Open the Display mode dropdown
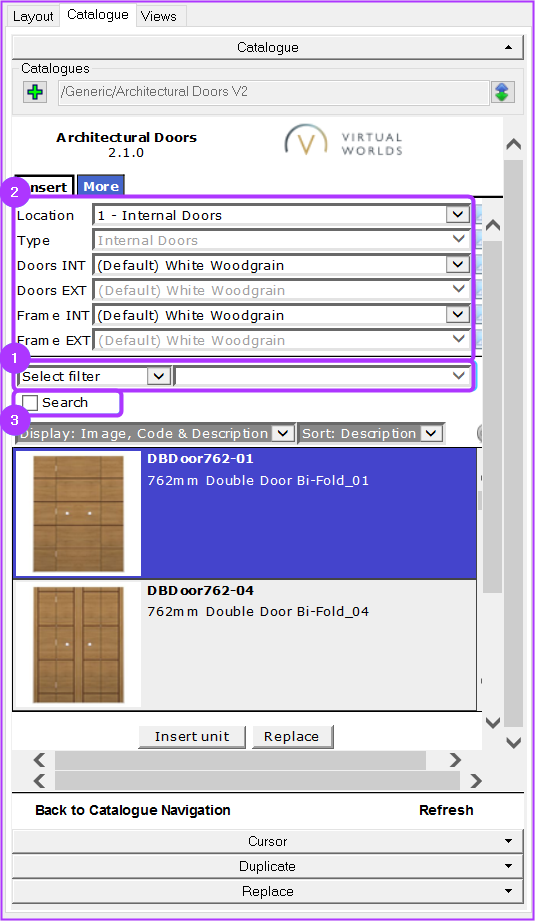Screen dimensions: 535x921 155,433
